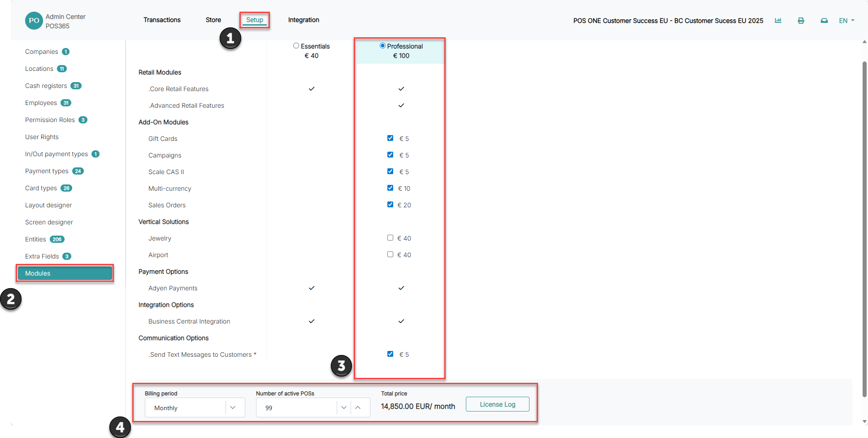
Task: Go to User Rights
Action: pyautogui.click(x=42, y=137)
